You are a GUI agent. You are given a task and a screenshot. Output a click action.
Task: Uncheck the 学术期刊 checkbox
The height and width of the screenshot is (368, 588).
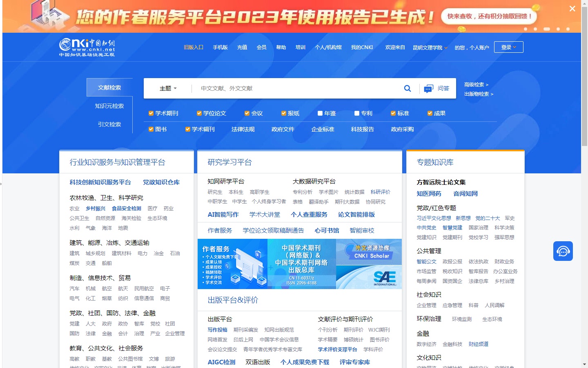(x=151, y=113)
